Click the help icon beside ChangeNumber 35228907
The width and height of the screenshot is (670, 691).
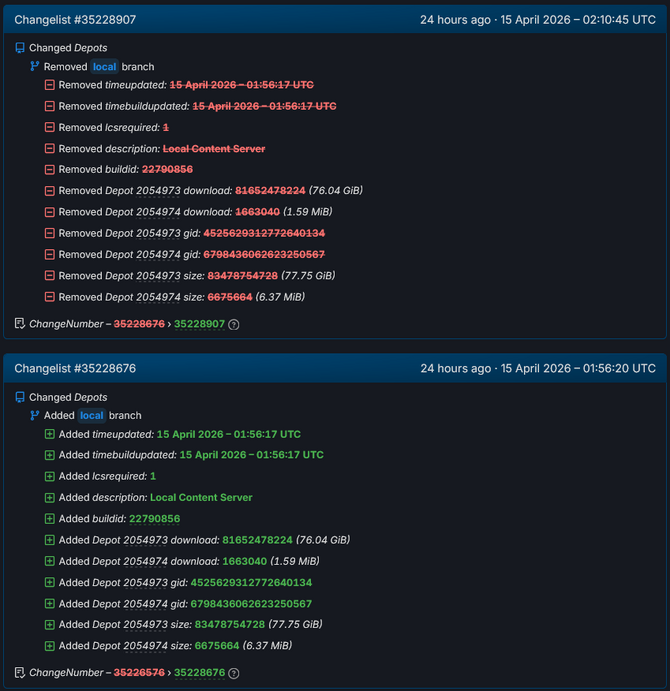coord(234,325)
